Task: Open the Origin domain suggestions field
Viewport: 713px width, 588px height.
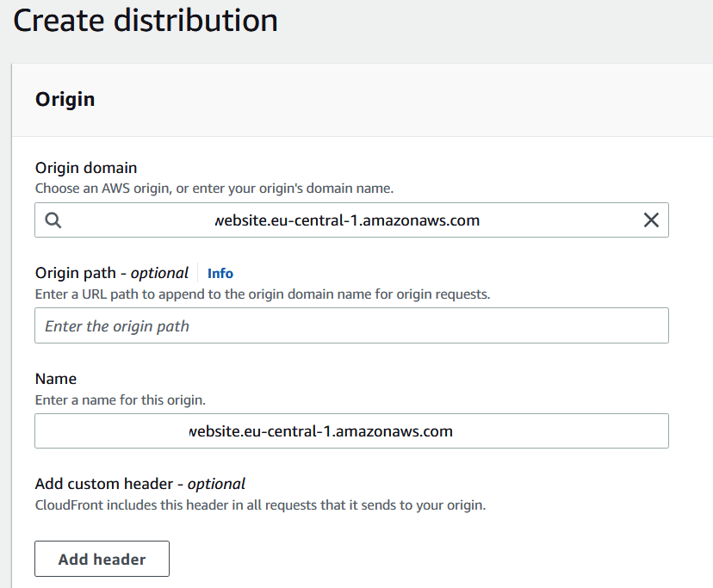Action: [344, 220]
